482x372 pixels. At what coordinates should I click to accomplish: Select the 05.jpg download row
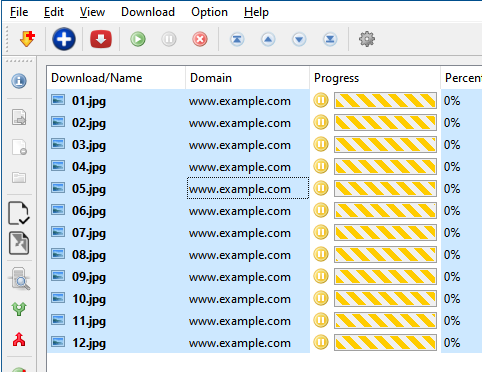265,188
